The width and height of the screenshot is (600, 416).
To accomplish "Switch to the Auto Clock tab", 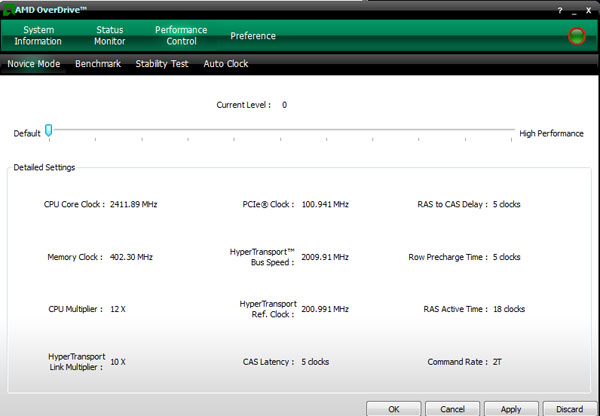I will [x=226, y=64].
